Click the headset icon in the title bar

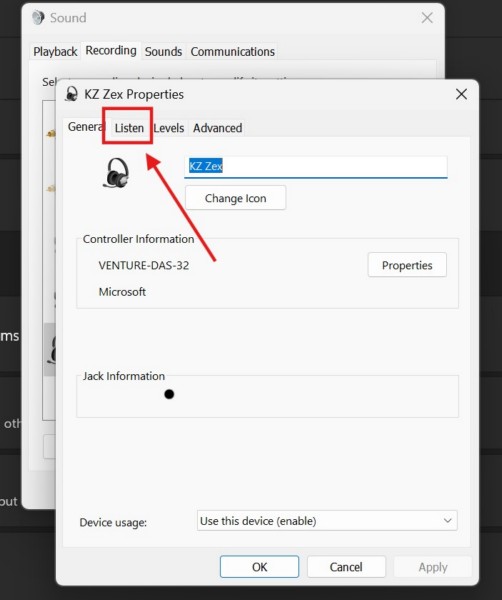tap(71, 94)
